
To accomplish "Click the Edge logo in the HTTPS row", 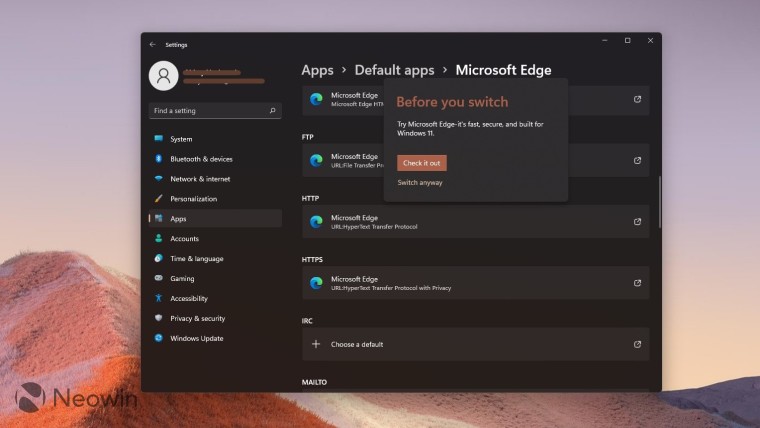I will tap(317, 283).
